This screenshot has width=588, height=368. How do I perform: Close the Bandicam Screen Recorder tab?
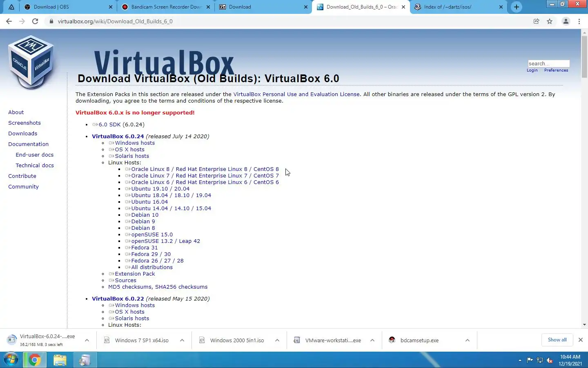pos(208,7)
